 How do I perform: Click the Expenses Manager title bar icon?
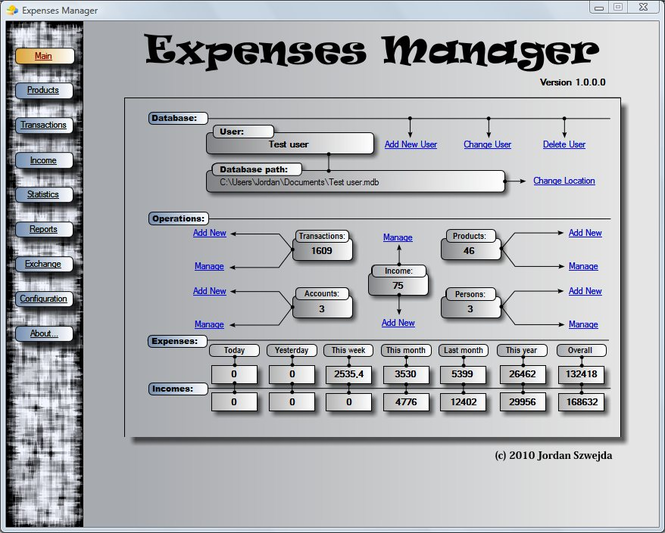(12, 9)
